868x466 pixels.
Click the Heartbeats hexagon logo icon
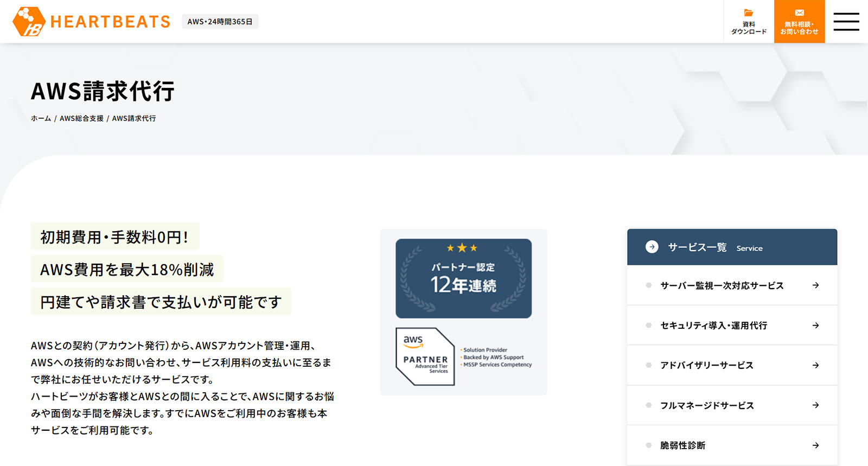point(29,22)
